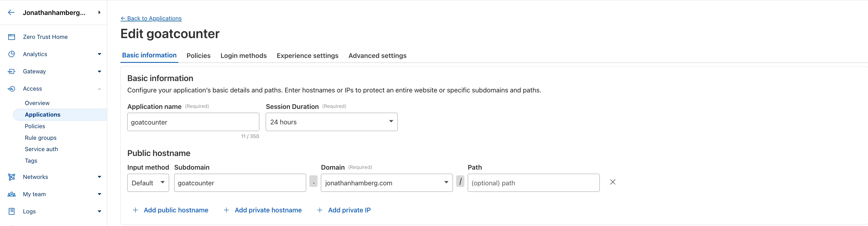The width and height of the screenshot is (868, 226).
Task: Click plus icon beside Add private IP
Action: [320, 210]
